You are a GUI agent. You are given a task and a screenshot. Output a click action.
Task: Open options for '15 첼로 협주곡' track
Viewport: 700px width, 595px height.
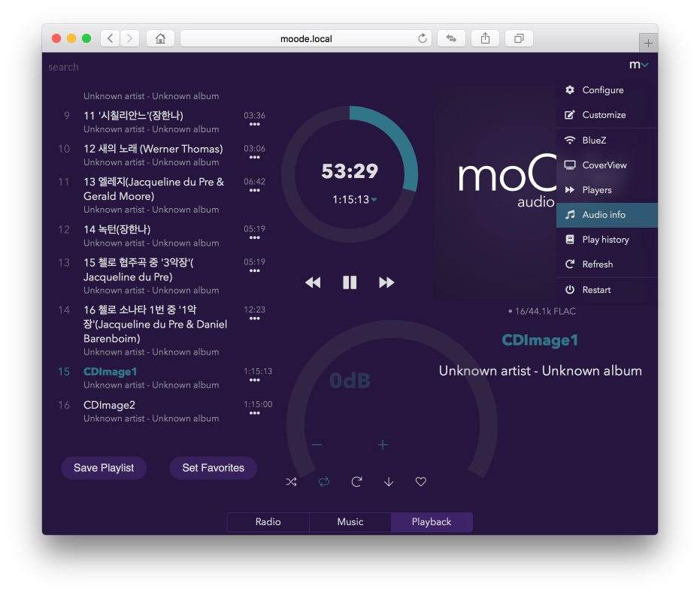tap(254, 270)
